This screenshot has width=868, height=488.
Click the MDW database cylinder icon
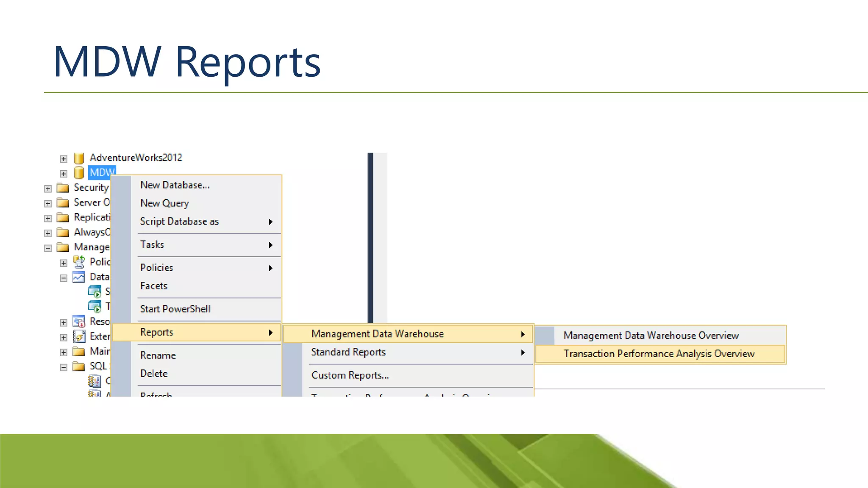[79, 173]
